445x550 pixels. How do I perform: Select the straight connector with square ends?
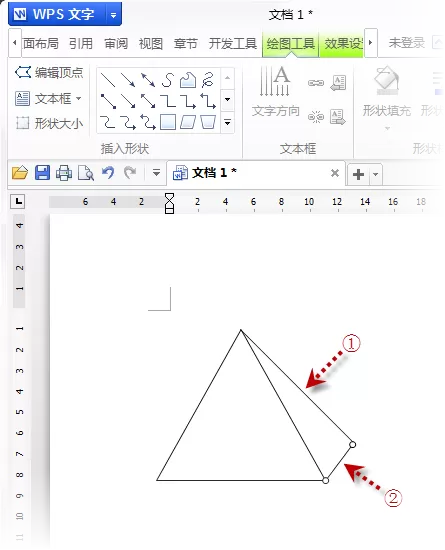pos(108,101)
